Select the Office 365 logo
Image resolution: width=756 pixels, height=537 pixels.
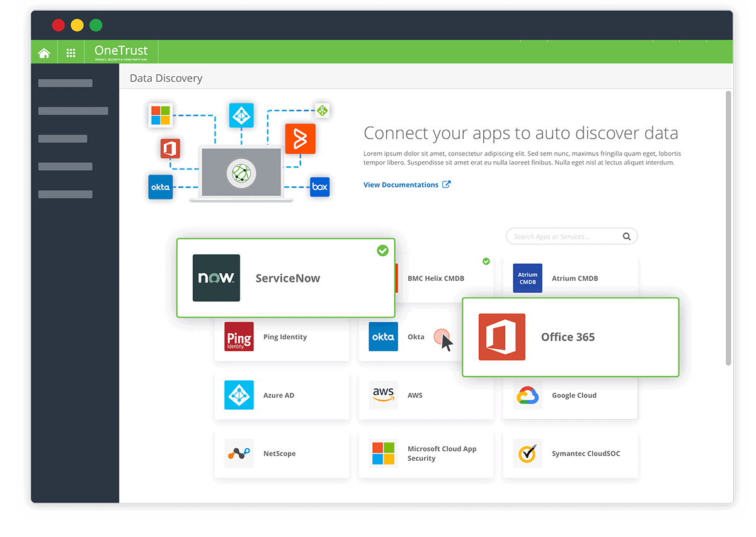tap(501, 337)
